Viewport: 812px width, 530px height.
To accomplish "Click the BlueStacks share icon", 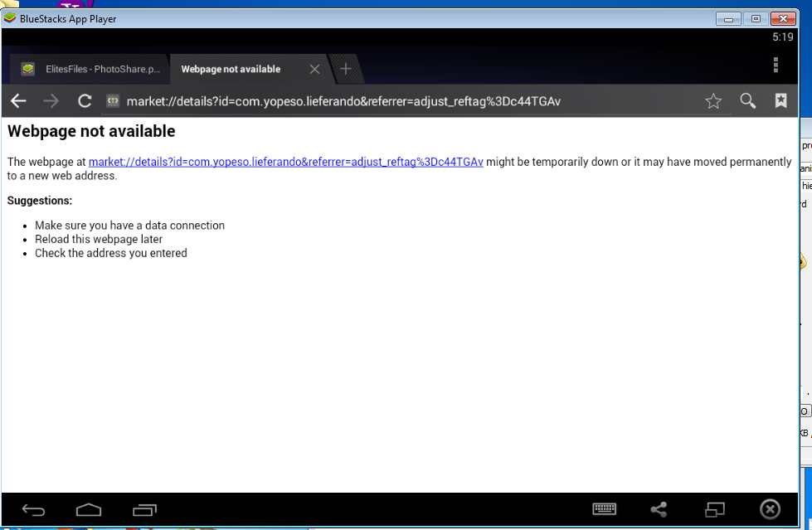I will [659, 509].
